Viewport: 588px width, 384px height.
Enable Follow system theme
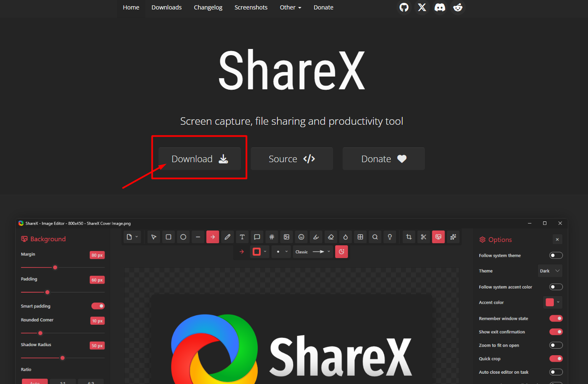click(556, 256)
